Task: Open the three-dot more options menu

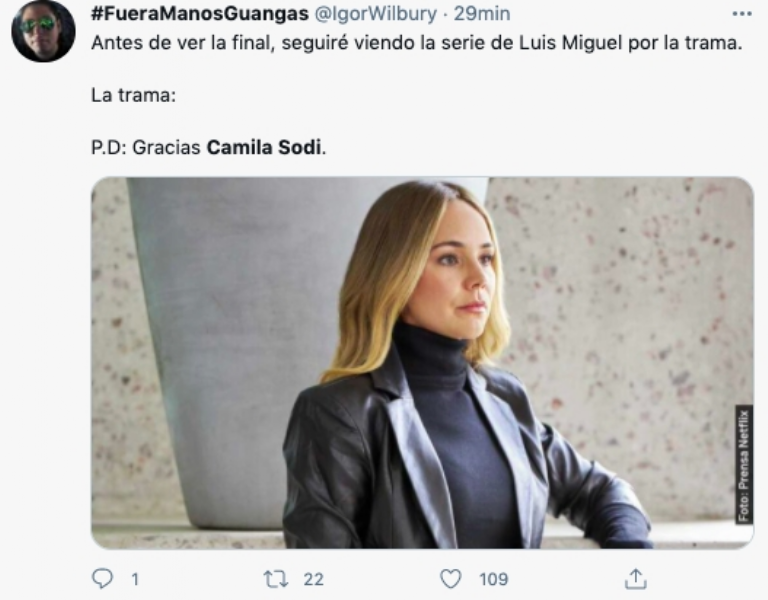Action: click(x=742, y=14)
